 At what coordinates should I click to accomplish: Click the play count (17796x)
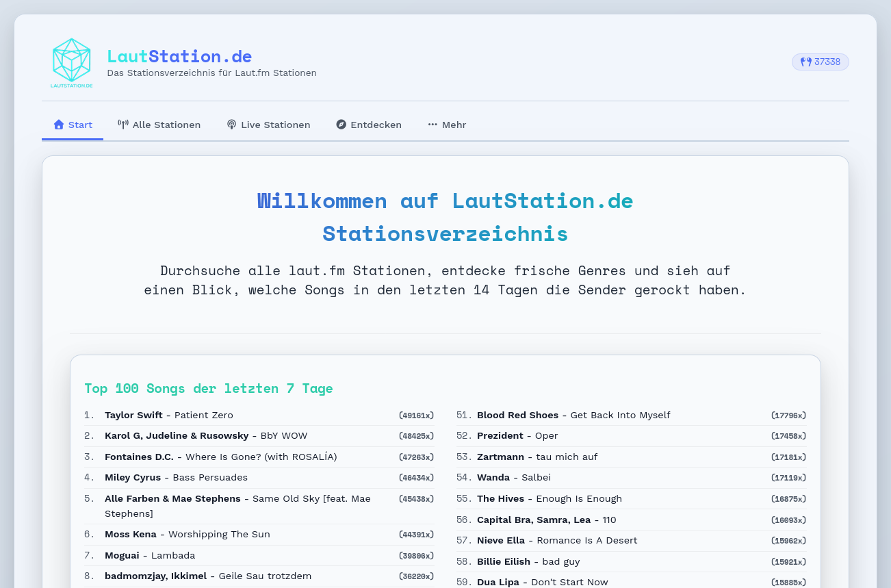(788, 416)
